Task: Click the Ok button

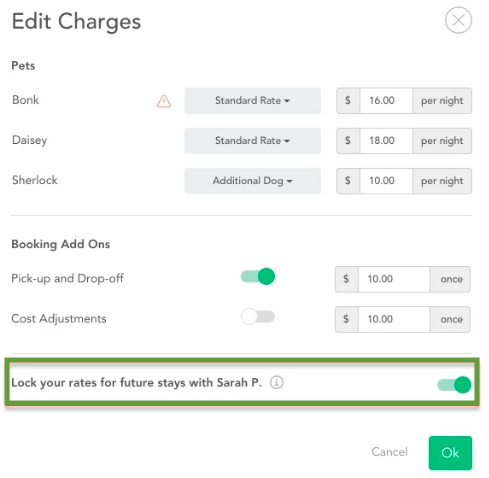Action: click(x=450, y=453)
